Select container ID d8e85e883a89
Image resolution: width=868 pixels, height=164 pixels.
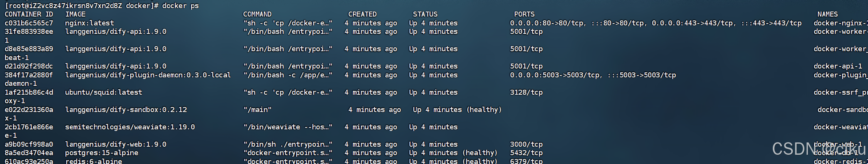click(29, 49)
